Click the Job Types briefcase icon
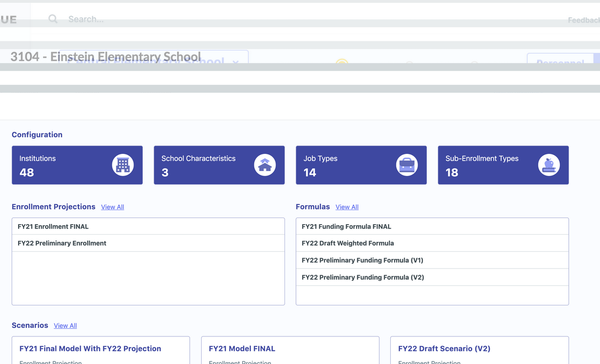600x364 pixels. click(406, 165)
